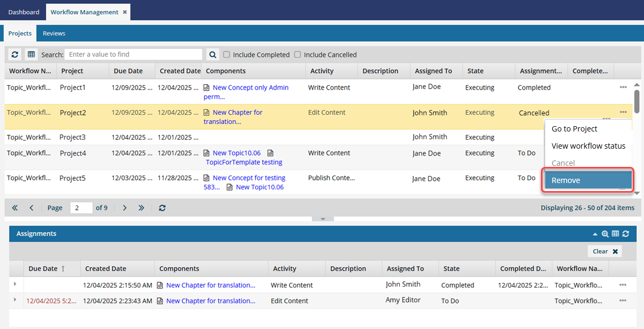Click the page number input field
The width and height of the screenshot is (644, 329).
pos(82,208)
